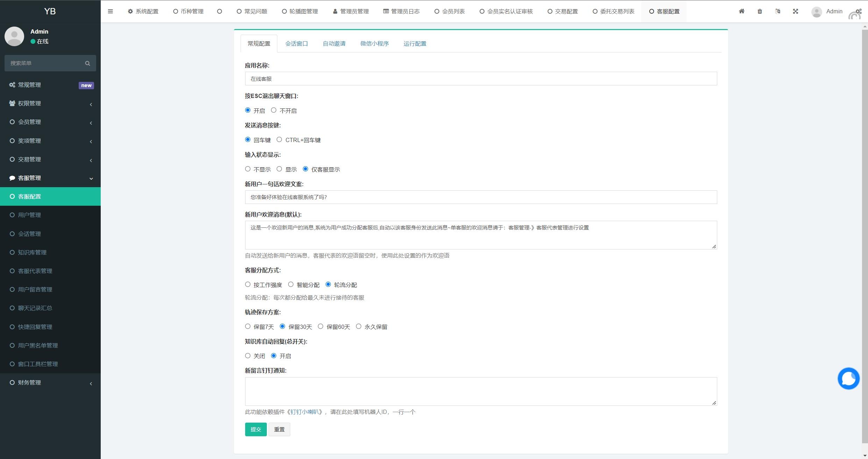The height and width of the screenshot is (459, 868).
Task: Click the hamburger menu toggle icon
Action: point(110,11)
